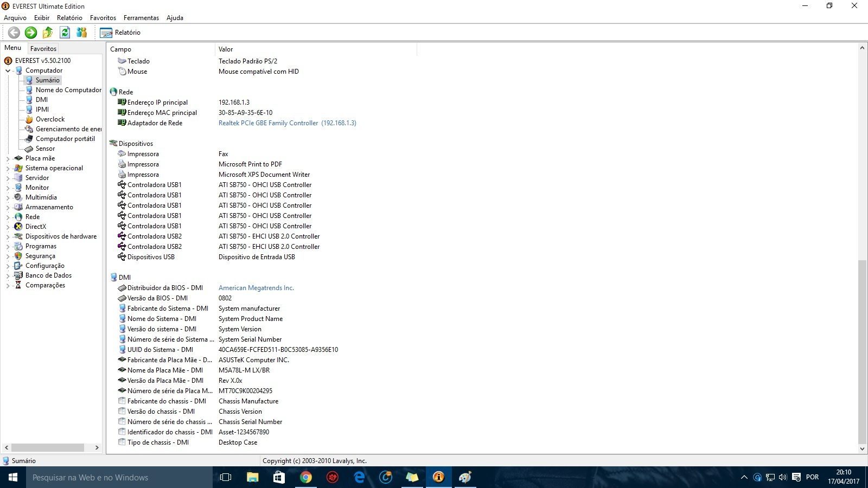The height and width of the screenshot is (488, 868).
Task: Open the Ferramentas menu
Action: point(141,17)
